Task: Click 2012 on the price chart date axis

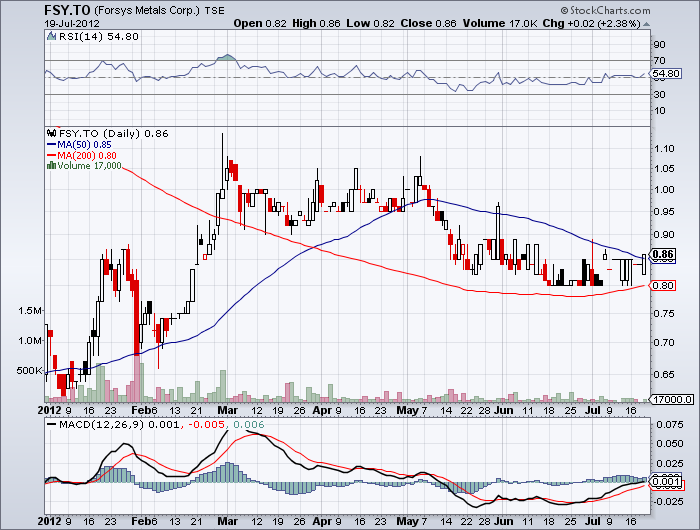Action: [50, 410]
